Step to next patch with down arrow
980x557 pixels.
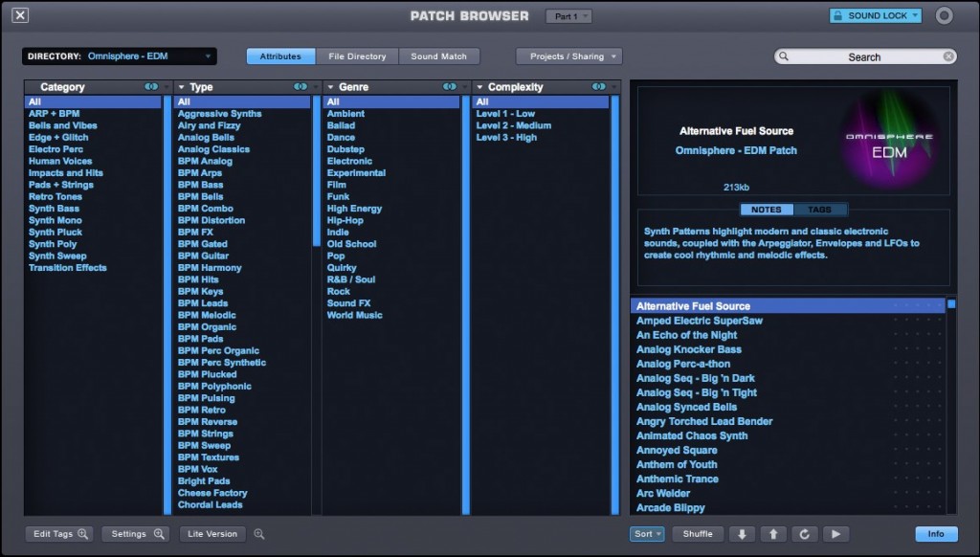click(742, 534)
